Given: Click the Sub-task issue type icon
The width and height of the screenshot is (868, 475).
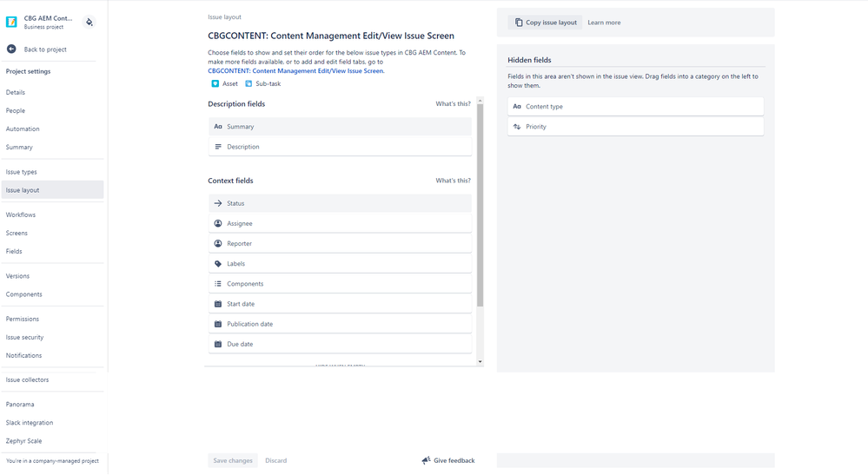Looking at the screenshot, I should (x=248, y=83).
